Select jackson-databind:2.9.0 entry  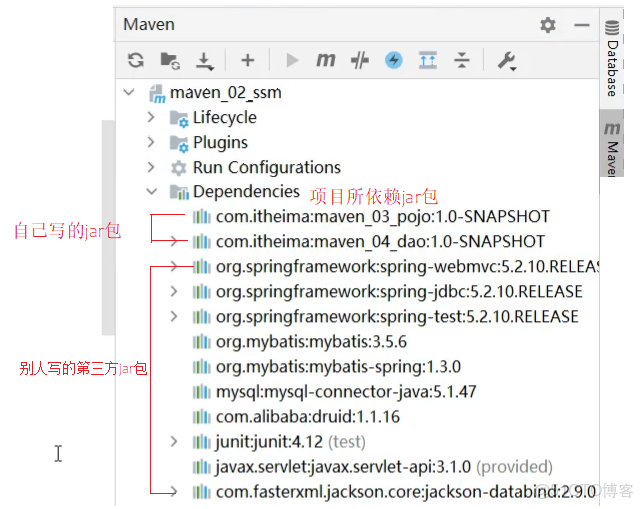[x=406, y=492]
